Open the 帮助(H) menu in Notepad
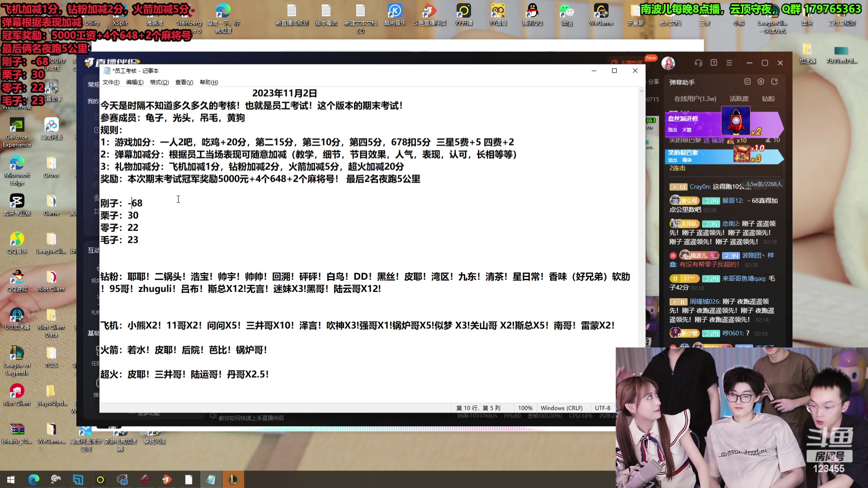Viewport: 868px width, 488px height. pyautogui.click(x=209, y=82)
